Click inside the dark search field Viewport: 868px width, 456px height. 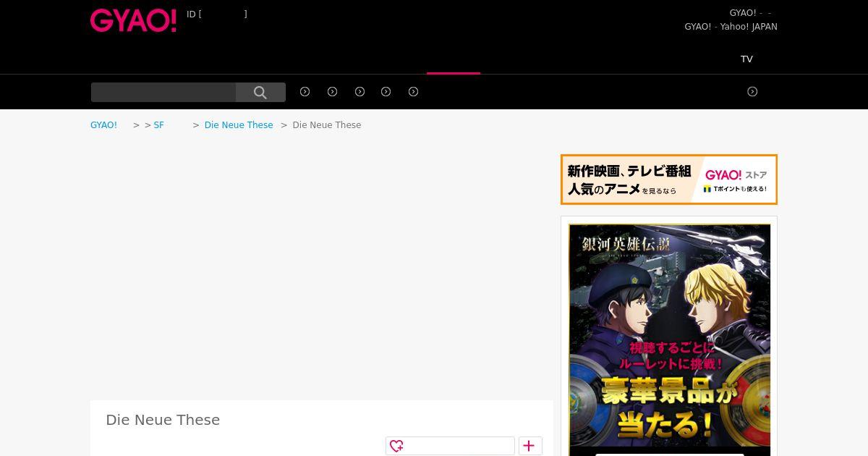[163, 93]
